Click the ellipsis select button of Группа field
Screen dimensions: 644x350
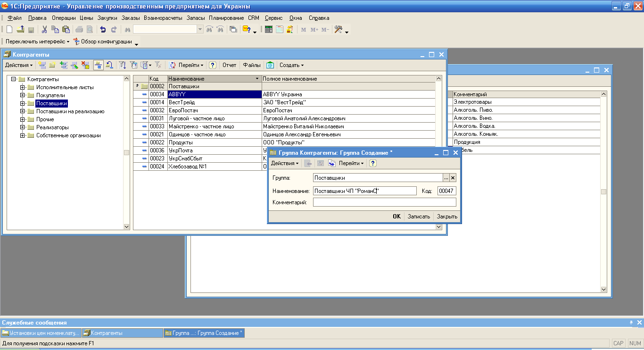(446, 178)
